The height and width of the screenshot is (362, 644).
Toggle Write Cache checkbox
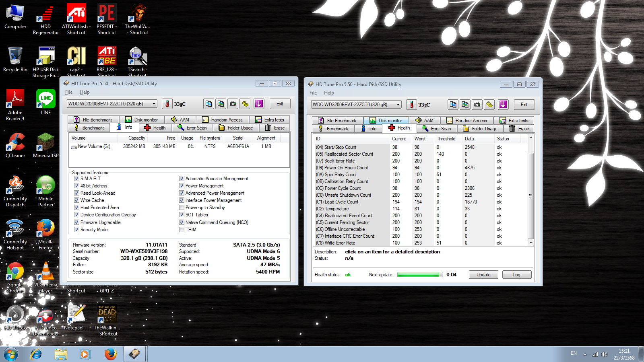[x=76, y=200]
